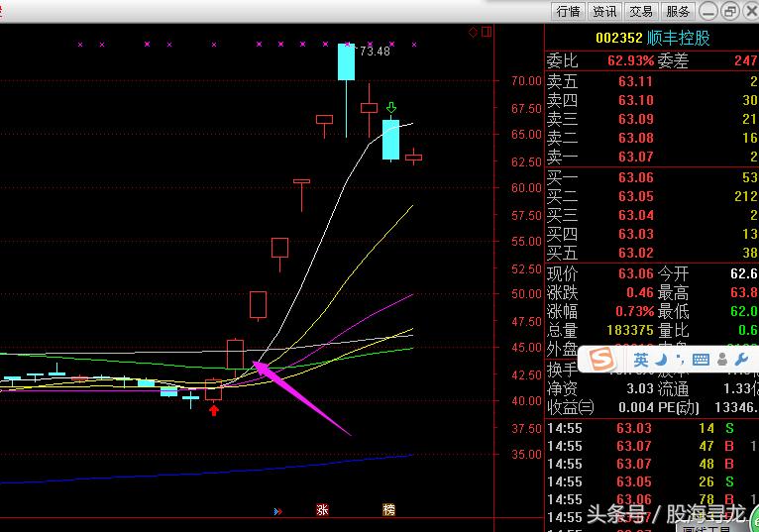This screenshot has height=532, width=759.
Task: Click the green down arrow signal on chart
Action: tap(391, 107)
